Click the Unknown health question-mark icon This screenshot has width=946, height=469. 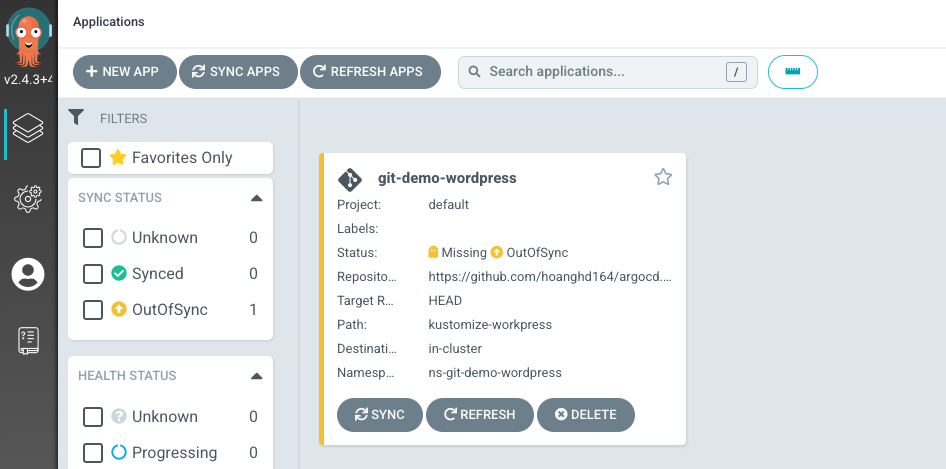click(119, 416)
